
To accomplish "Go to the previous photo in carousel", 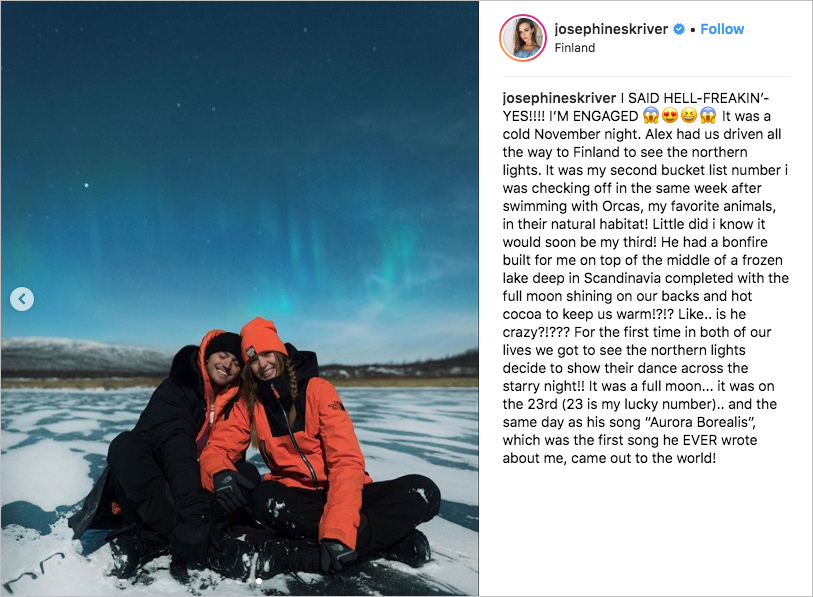I will 22,299.
